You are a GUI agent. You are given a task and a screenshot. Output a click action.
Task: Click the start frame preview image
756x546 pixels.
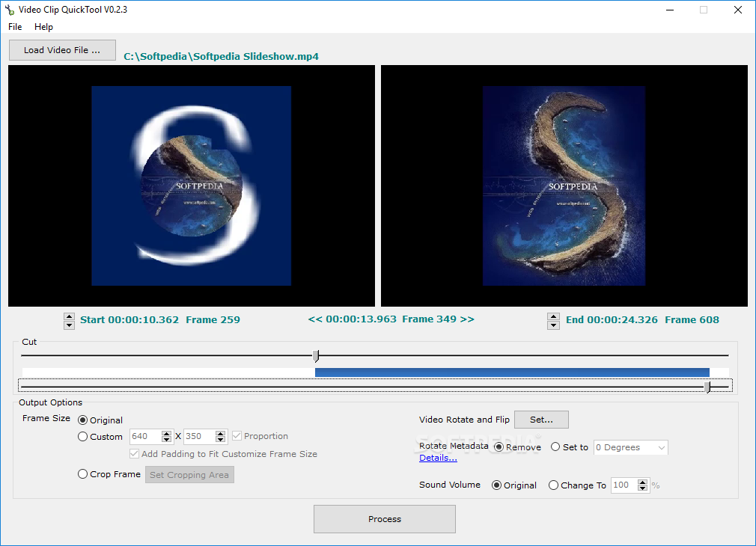192,185
